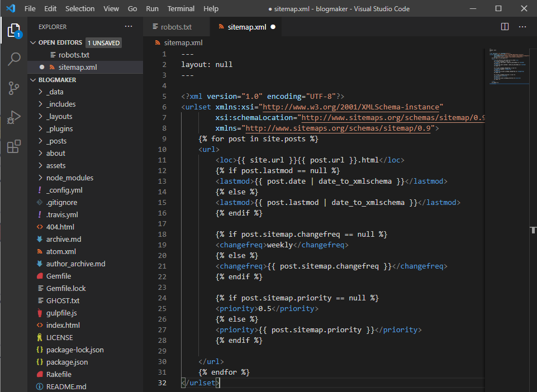Open gulpfile.js in the file tree
537x392 pixels.
pyautogui.click(x=61, y=313)
